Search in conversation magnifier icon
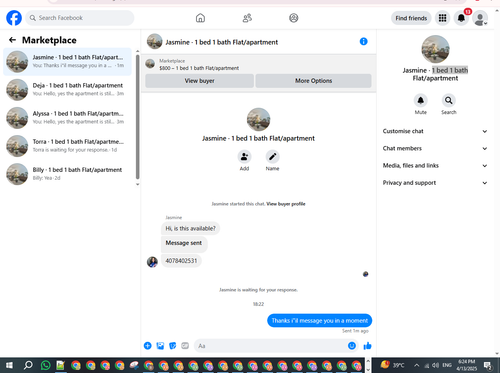This screenshot has width=500, height=373. point(449,100)
